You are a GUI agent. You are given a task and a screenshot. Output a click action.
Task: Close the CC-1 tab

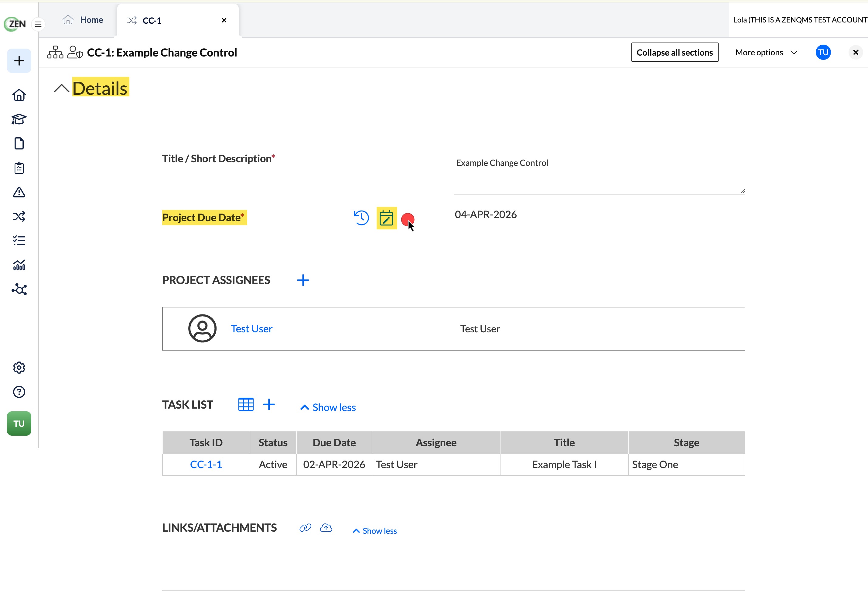tap(224, 20)
